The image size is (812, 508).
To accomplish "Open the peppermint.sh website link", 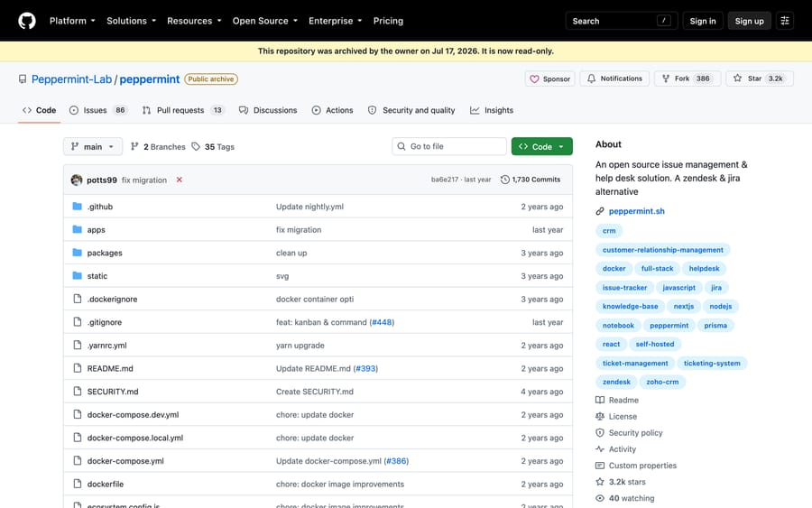I will 636,211.
